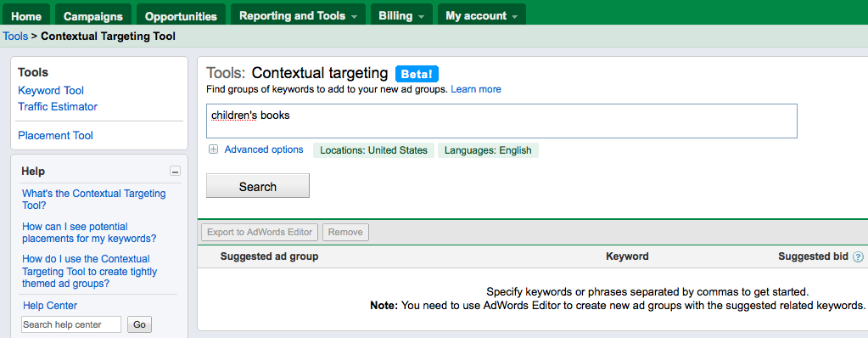Click the Tools breadcrumb link
This screenshot has height=338, width=868.
point(15,37)
